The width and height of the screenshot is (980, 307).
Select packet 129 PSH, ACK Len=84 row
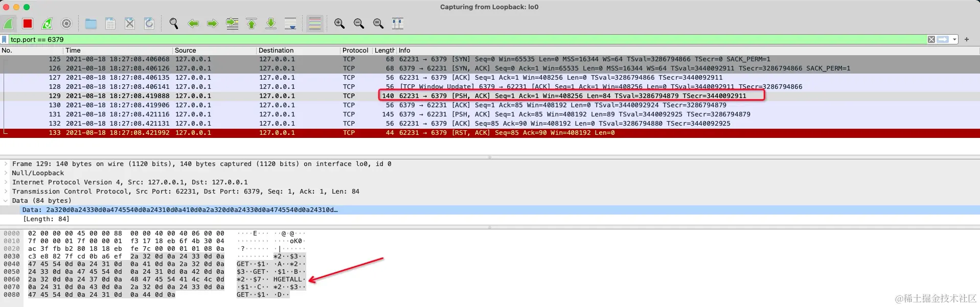490,96
